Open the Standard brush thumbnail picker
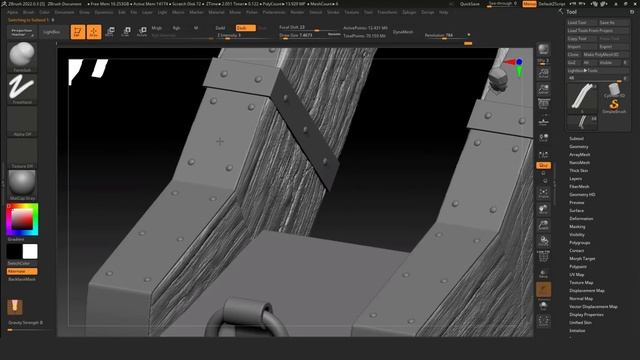This screenshot has height=360, width=640. pyautogui.click(x=22, y=56)
